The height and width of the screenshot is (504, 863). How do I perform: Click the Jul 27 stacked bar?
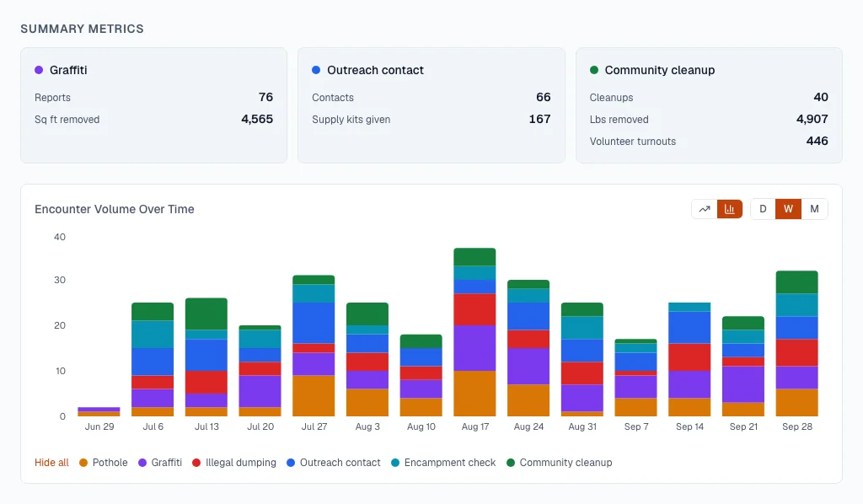[x=314, y=346]
